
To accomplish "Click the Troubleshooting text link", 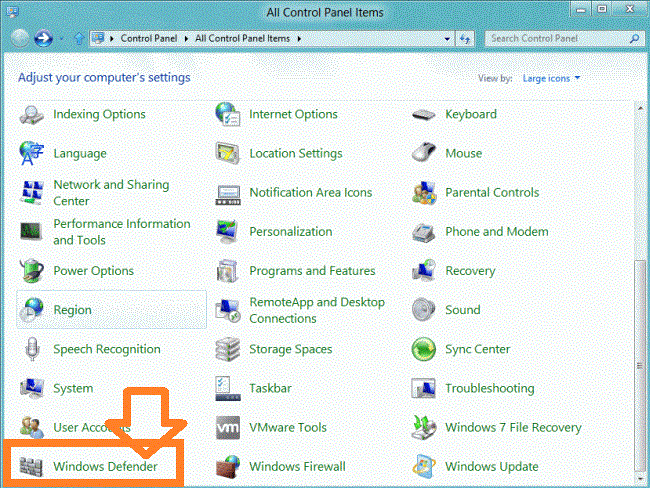I will 490,388.
